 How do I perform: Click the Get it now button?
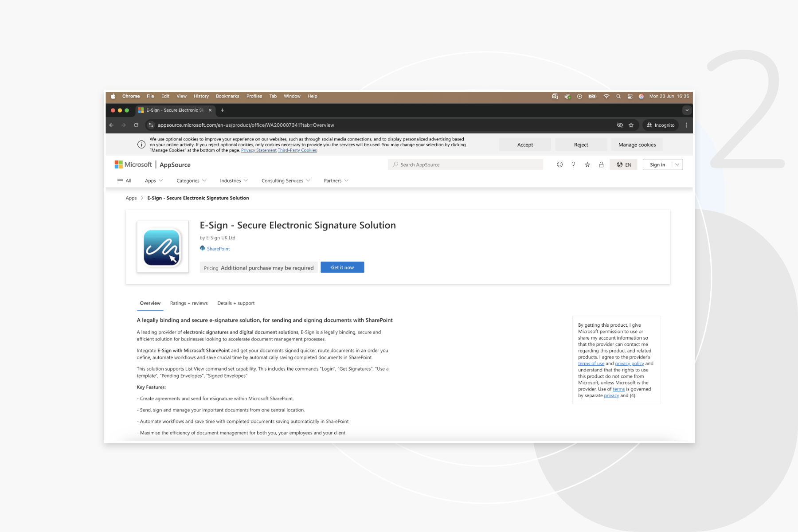(342, 267)
